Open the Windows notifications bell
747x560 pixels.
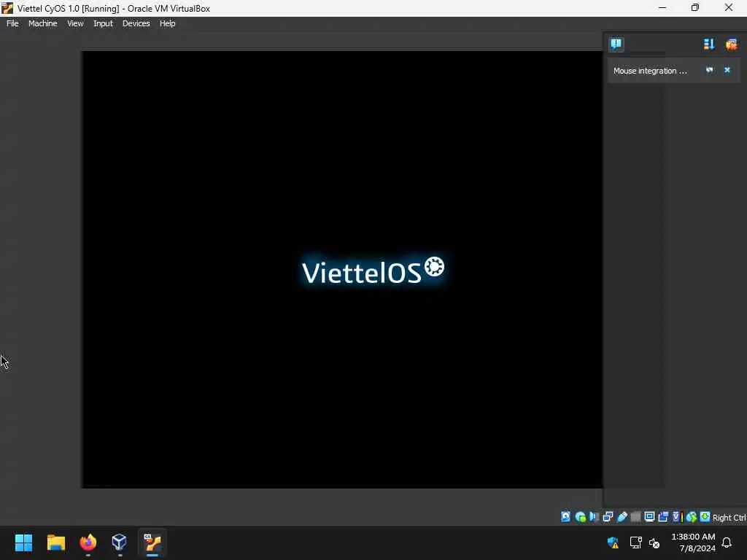727,542
